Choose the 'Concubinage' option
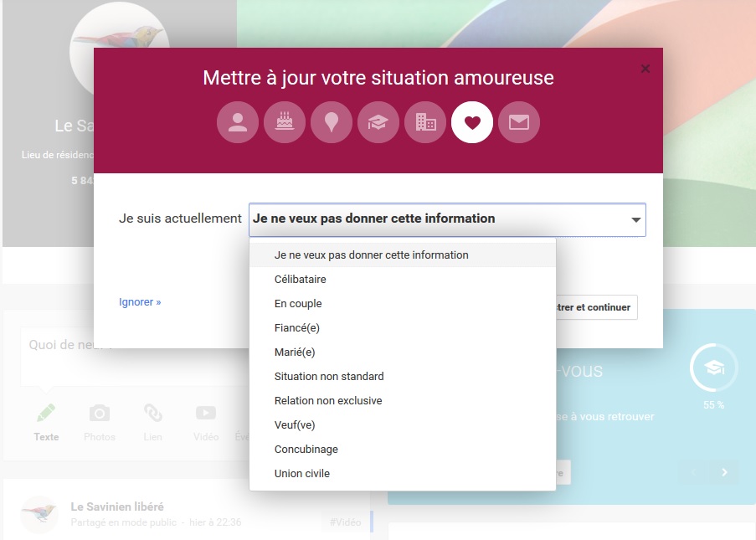This screenshot has width=756, height=540. (305, 449)
